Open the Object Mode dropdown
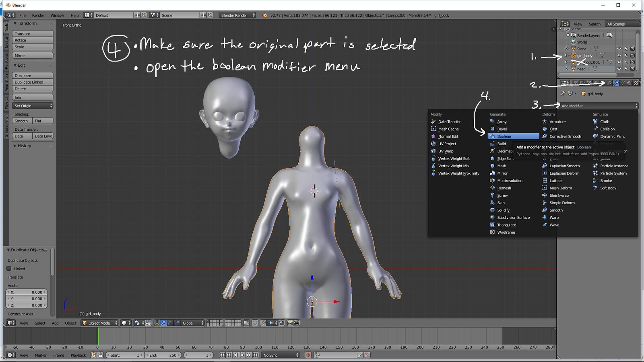 (100, 323)
